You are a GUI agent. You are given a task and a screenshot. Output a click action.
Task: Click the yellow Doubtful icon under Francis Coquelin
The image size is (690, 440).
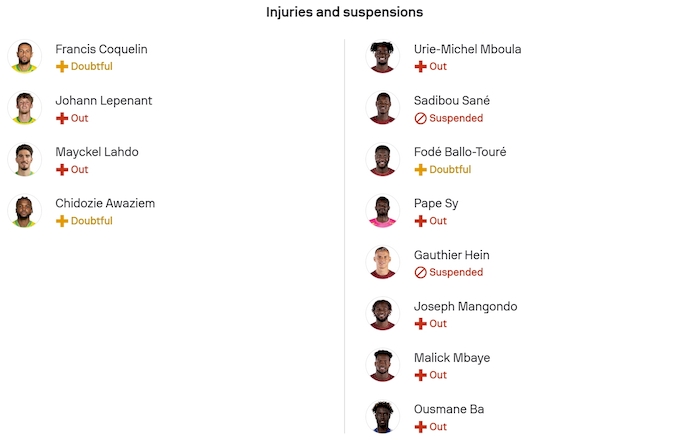point(62,66)
